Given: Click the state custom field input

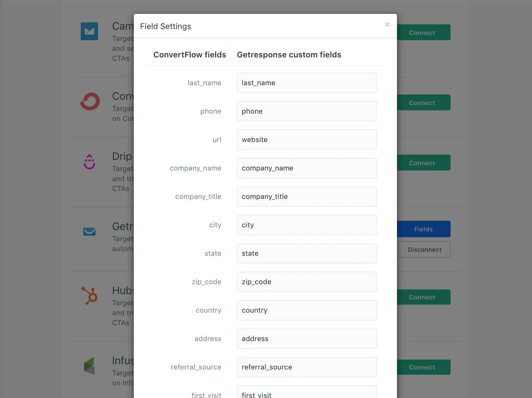Looking at the screenshot, I should pyautogui.click(x=307, y=253).
